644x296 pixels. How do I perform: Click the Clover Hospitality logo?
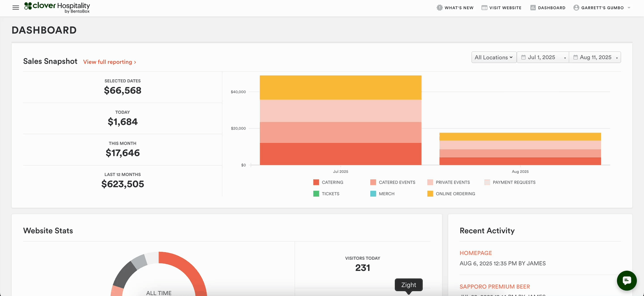coord(57,7)
